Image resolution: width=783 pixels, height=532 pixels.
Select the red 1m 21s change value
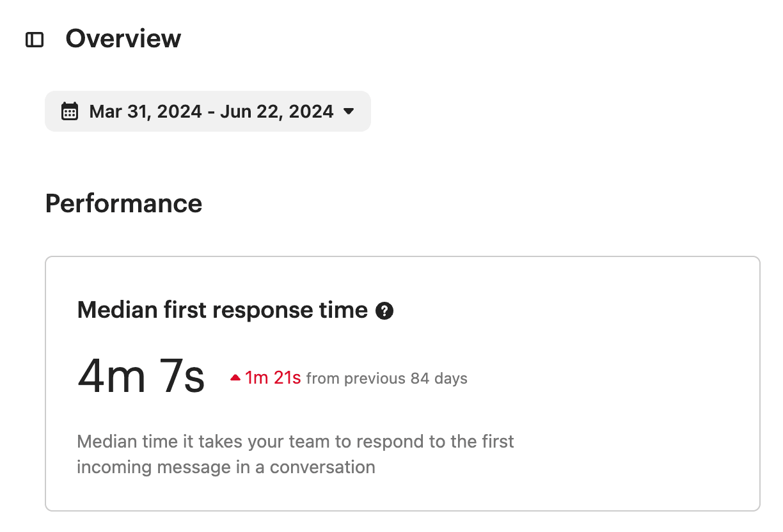(x=273, y=379)
